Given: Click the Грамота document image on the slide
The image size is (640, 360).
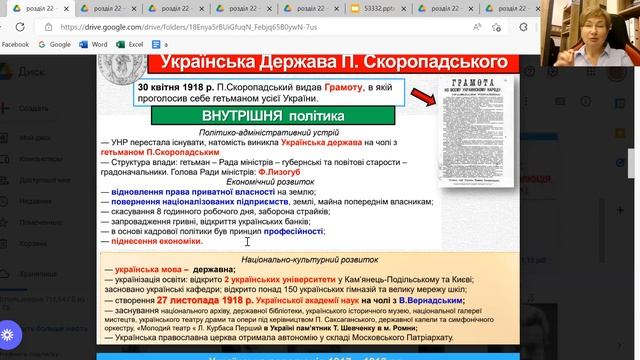Looking at the screenshot, I should tap(476, 132).
